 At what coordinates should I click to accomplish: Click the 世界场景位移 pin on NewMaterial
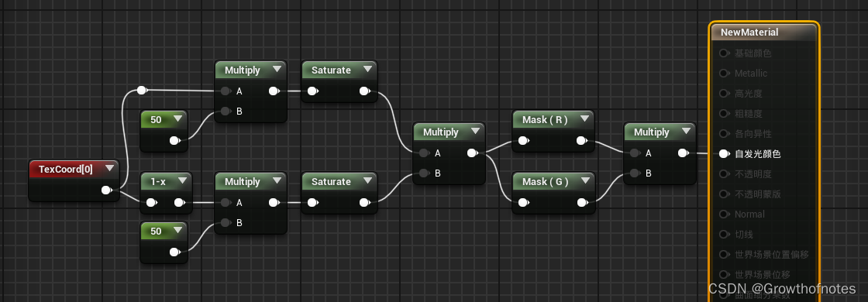[x=724, y=274]
